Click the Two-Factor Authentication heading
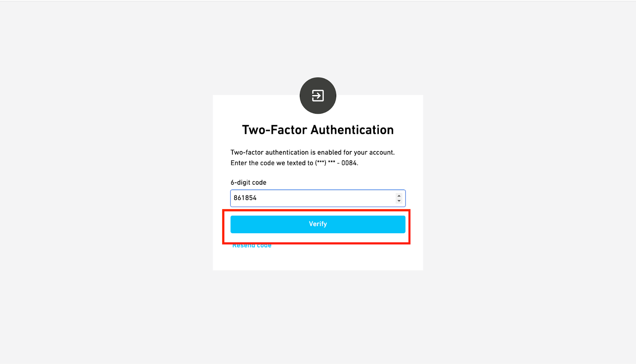Screen dimensions: 636x364 (318, 130)
